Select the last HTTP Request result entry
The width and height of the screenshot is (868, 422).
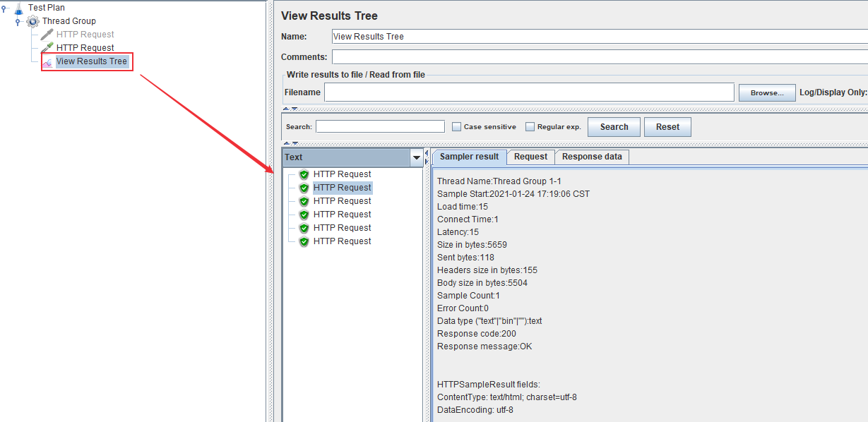click(x=342, y=241)
